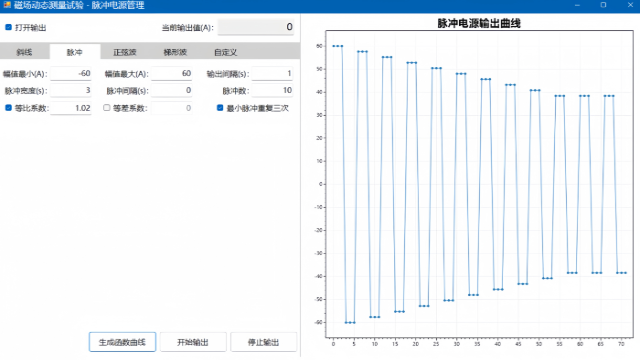Click the application icon in title bar
Image resolution: width=640 pixels, height=360 pixels.
point(7,5)
